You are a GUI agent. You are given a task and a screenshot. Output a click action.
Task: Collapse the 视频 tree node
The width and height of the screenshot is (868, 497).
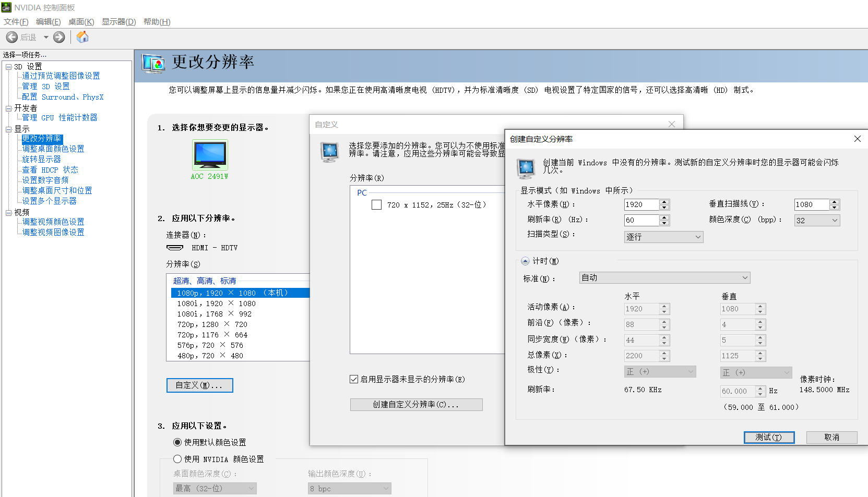pyautogui.click(x=8, y=213)
